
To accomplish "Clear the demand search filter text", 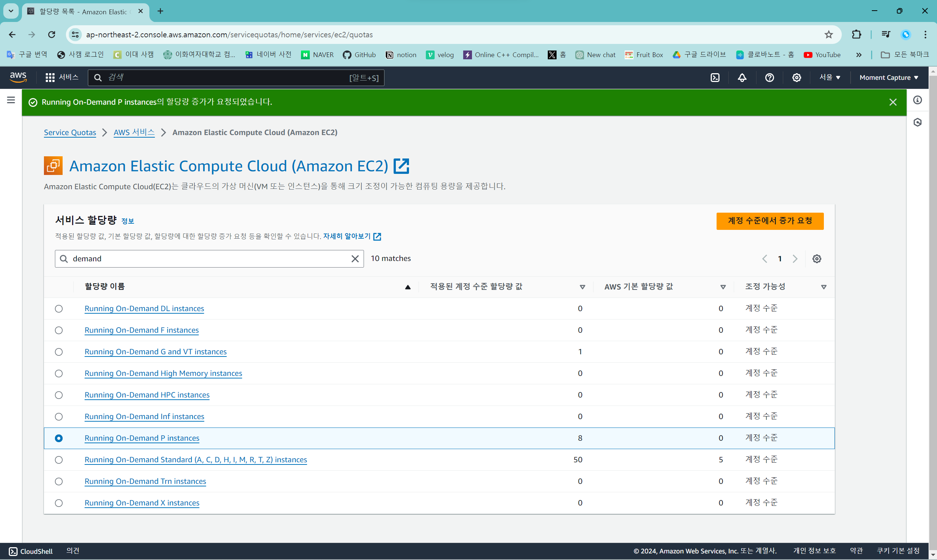I will point(355,259).
